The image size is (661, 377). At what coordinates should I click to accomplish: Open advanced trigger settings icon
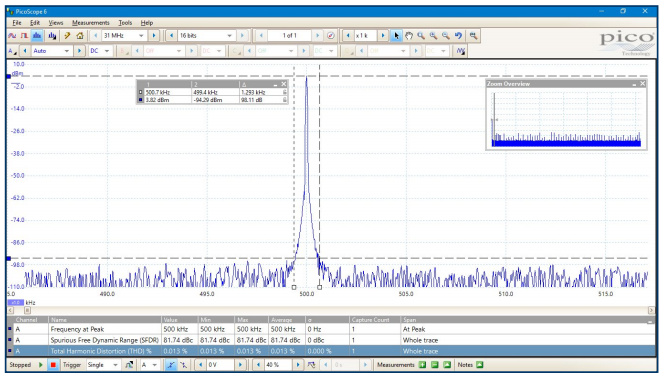click(x=129, y=365)
